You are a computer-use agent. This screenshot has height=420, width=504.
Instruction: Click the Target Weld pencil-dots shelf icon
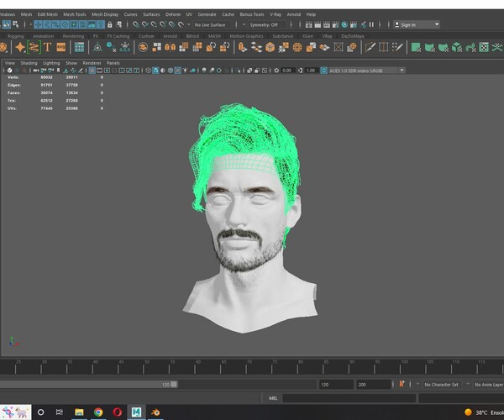(x=397, y=47)
